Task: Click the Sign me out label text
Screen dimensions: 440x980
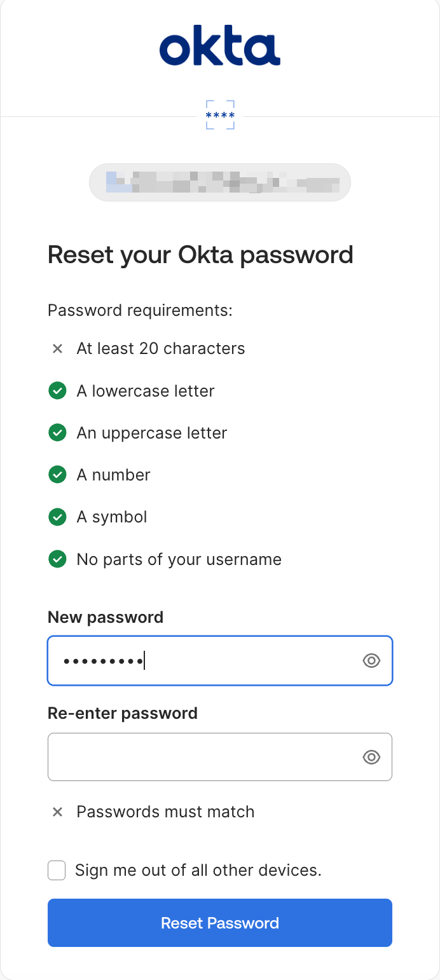Action: (x=198, y=870)
